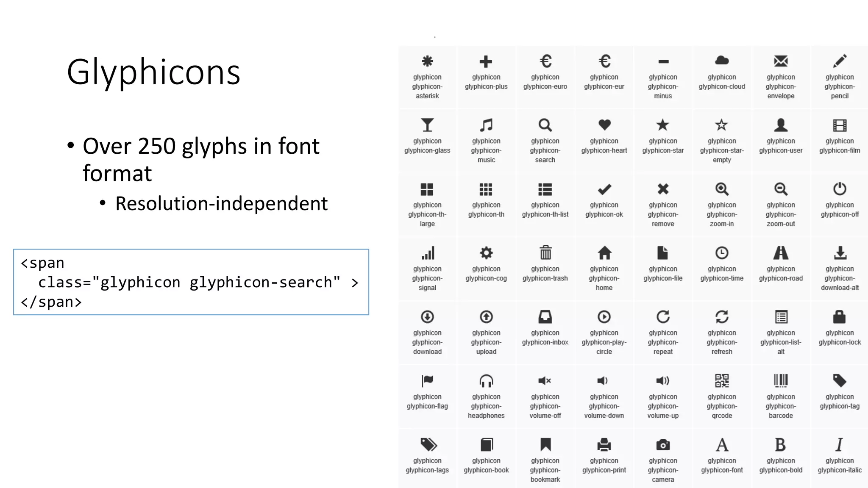This screenshot has width=868, height=488.
Task: Click the glyphicon-volume-down icon
Action: [x=602, y=381]
